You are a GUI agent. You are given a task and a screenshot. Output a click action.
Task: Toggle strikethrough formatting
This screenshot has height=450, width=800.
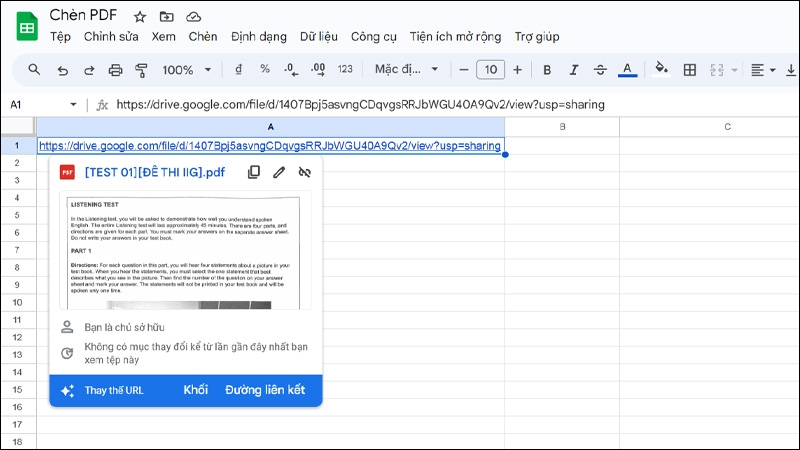pyautogui.click(x=601, y=70)
